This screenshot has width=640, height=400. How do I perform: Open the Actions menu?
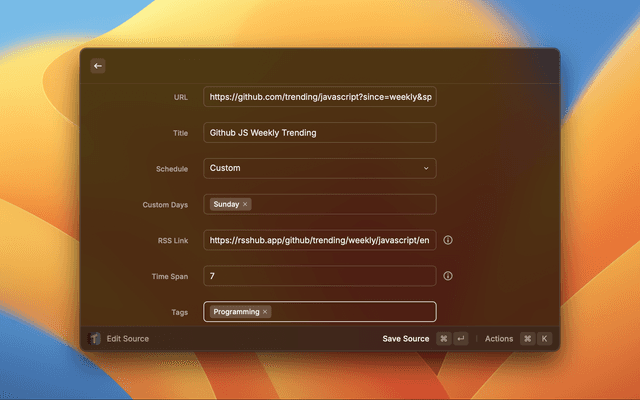pos(498,339)
